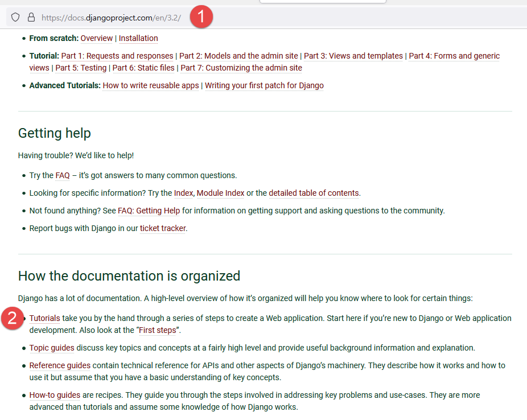Click the text Having trouble? We'd like to help!
This screenshot has width=527, height=420.
76,155
